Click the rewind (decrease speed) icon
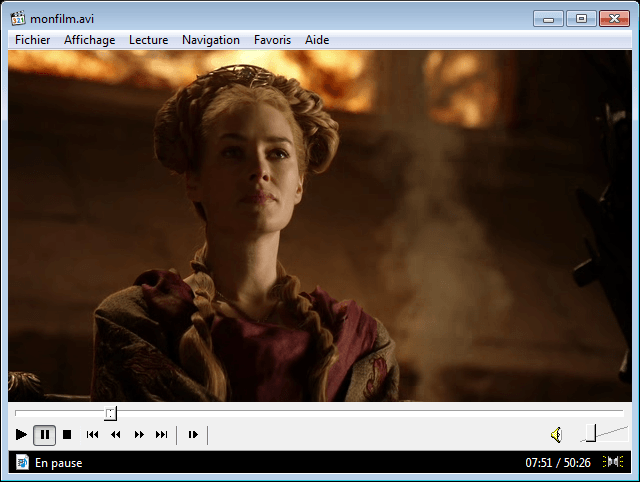 tap(115, 434)
